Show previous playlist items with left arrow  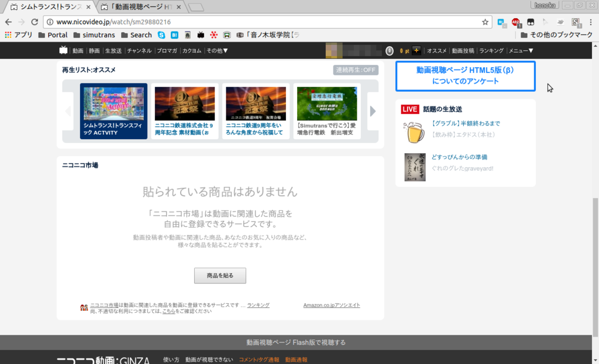tap(68, 111)
